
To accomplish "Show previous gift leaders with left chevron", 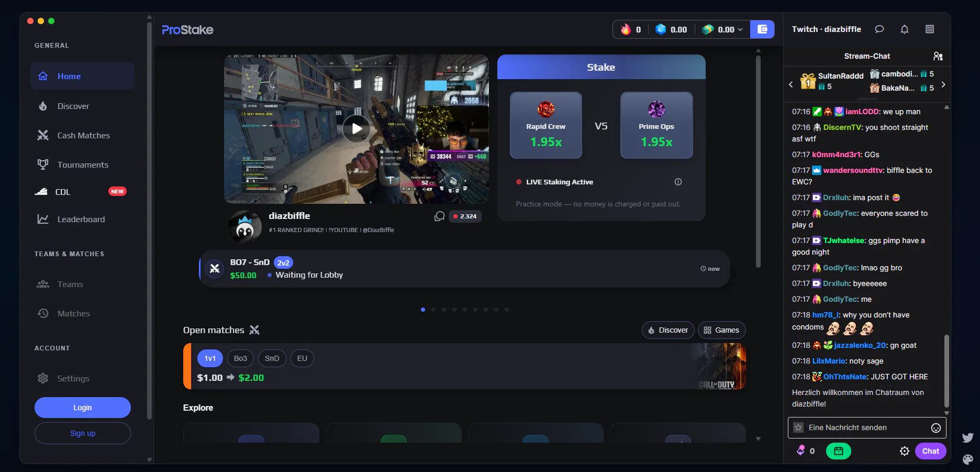I will 791,84.
